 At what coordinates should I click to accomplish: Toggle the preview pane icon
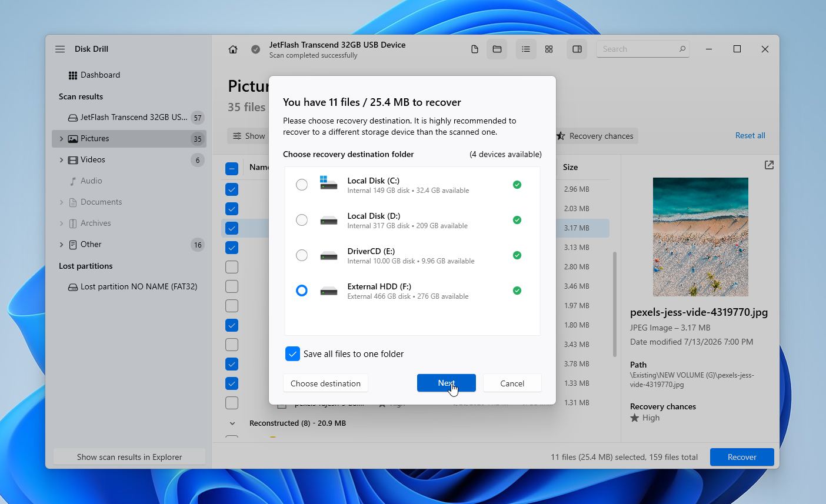[x=577, y=49]
